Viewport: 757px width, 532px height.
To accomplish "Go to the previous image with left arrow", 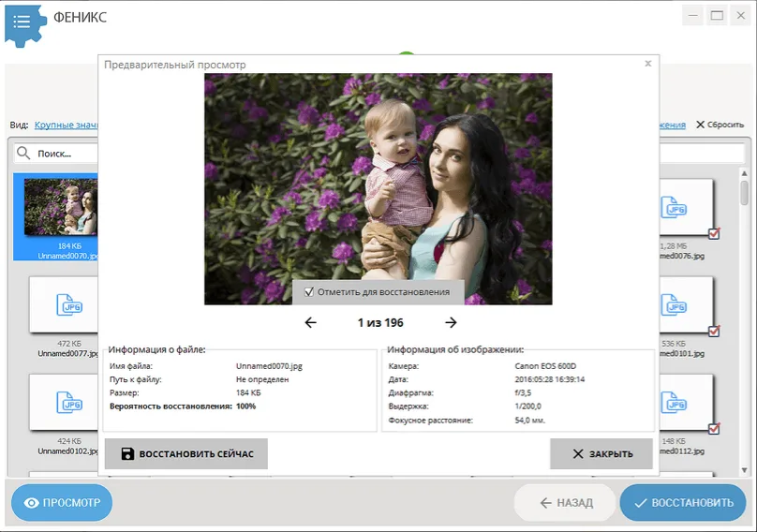I will [x=311, y=323].
